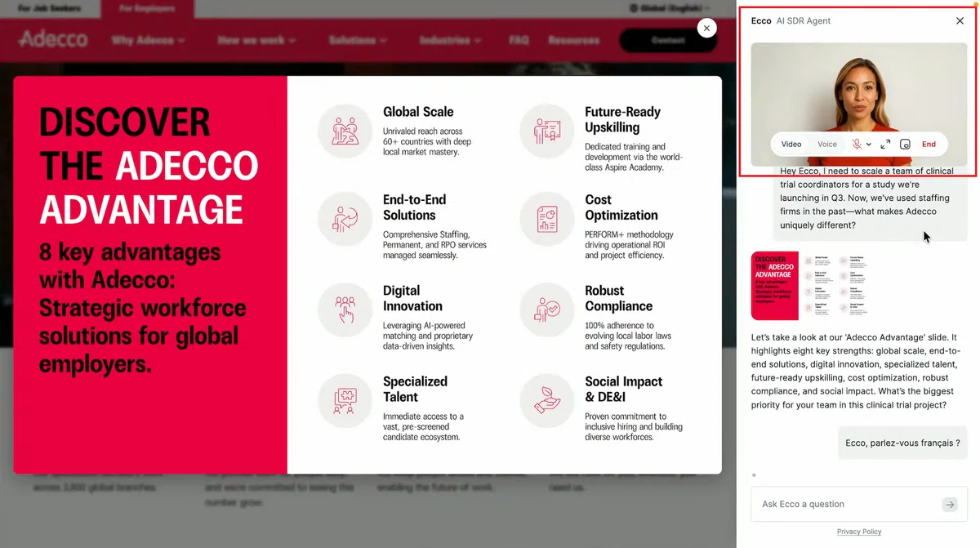This screenshot has height=548, width=980.
Task: Open the Privacy Policy link
Action: tap(859, 532)
